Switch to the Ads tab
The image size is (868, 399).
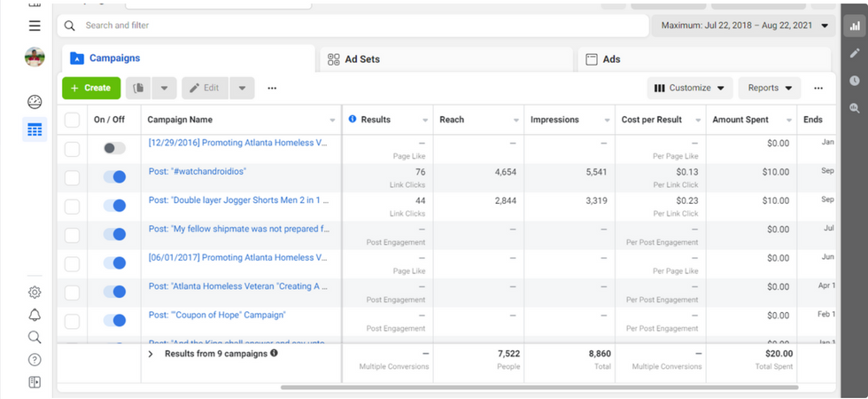tap(704, 60)
